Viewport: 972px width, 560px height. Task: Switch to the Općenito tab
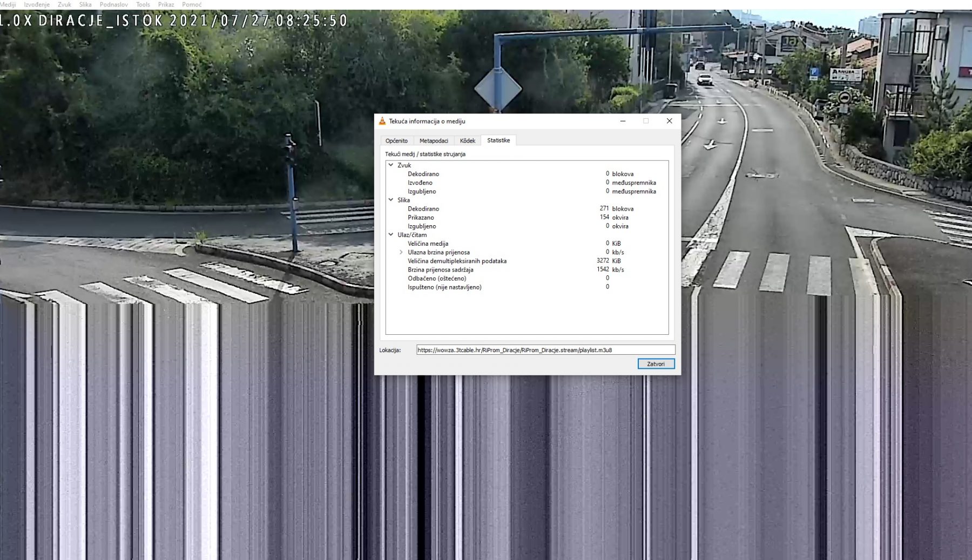coord(396,141)
